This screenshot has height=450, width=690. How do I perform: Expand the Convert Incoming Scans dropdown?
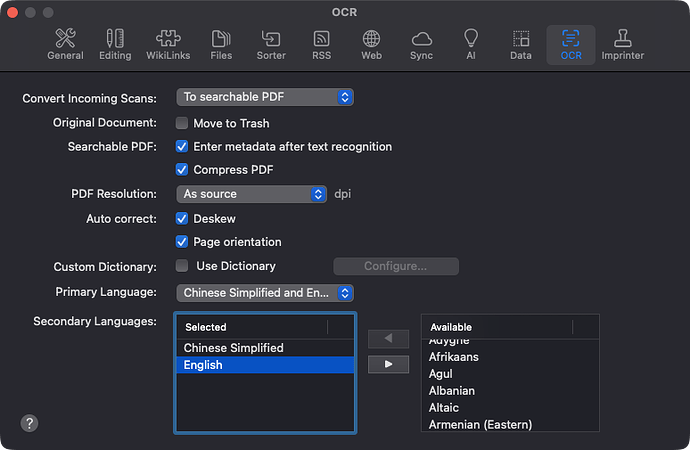[x=265, y=97]
